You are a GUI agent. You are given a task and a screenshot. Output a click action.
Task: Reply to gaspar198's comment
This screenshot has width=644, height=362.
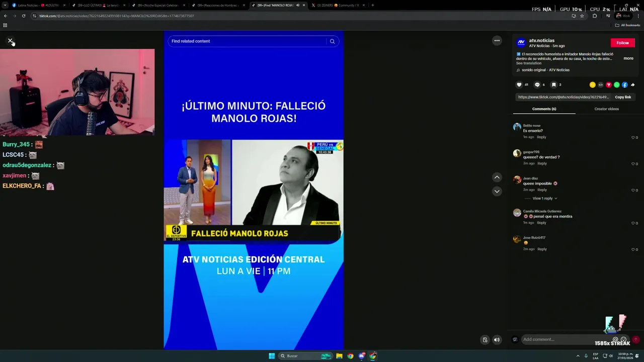tap(542, 163)
